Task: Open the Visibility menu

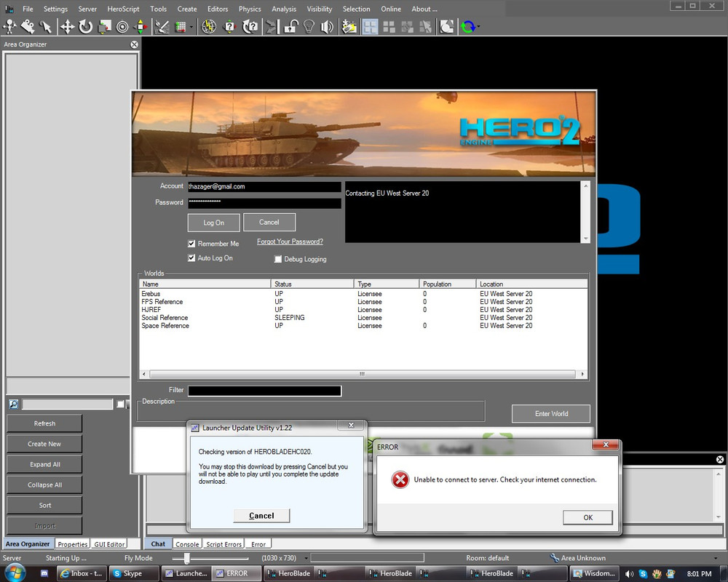Action: (320, 9)
